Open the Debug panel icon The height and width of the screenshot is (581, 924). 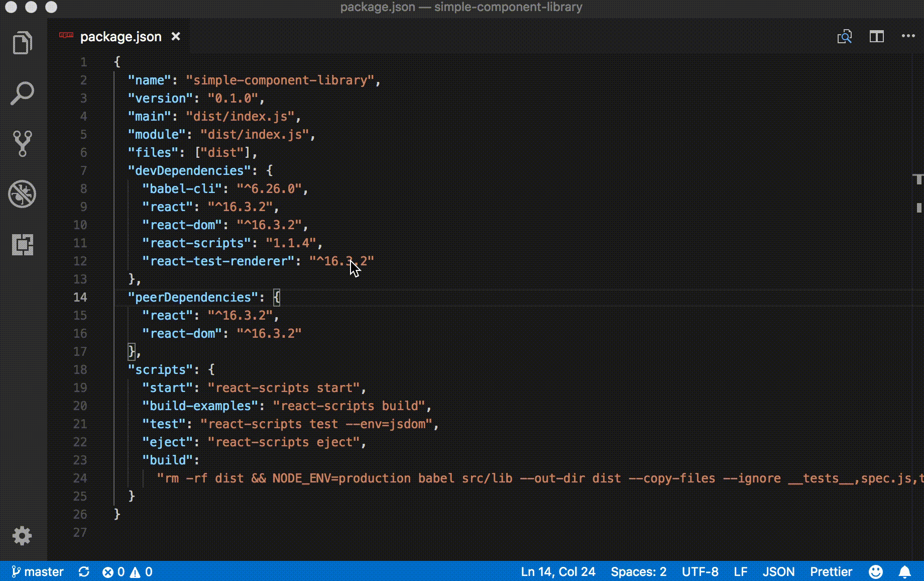click(22, 193)
